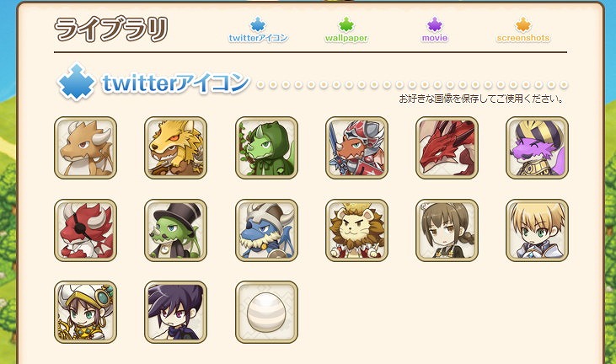Select the girl with white goggle hat
Image resolution: width=616 pixels, height=364 pixels.
click(85, 312)
